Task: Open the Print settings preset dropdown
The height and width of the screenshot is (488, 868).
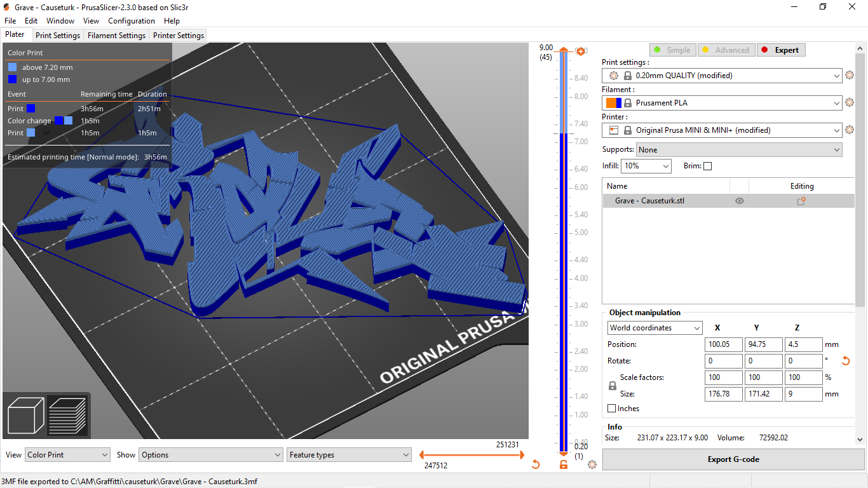Action: tap(722, 76)
